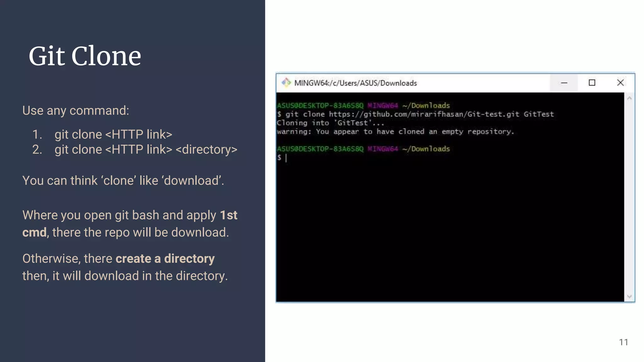The image size is (644, 362).
Task: Click the "Cloning into 'GitTest'..." output line
Action: [330, 123]
